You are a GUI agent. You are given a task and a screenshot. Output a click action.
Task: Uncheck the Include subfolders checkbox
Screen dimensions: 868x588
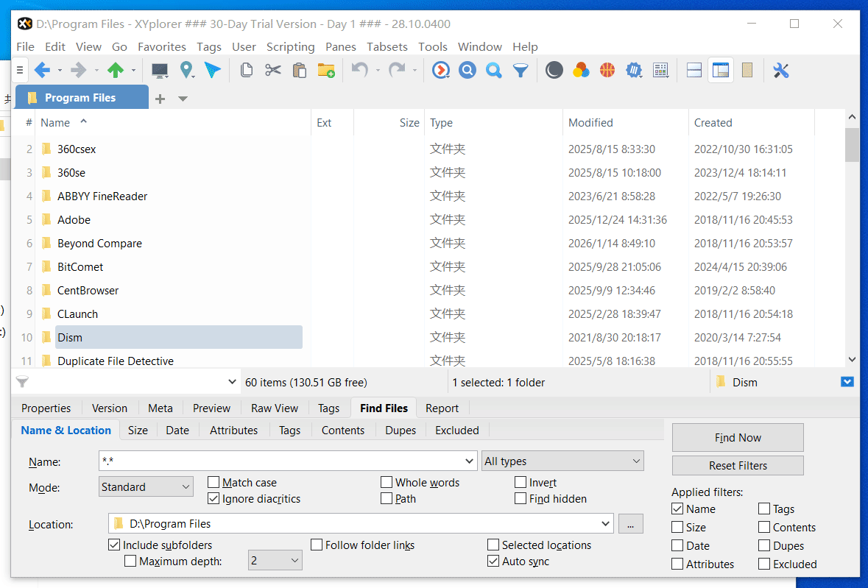pyautogui.click(x=114, y=545)
